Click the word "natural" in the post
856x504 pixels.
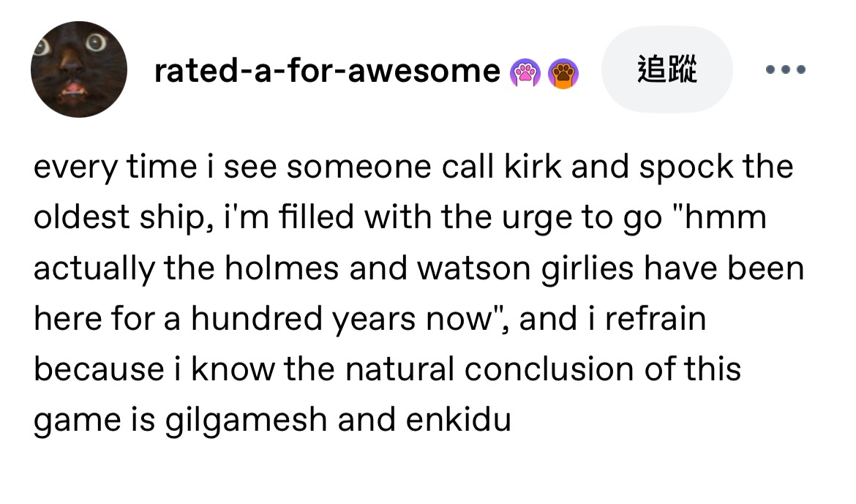coord(399,369)
